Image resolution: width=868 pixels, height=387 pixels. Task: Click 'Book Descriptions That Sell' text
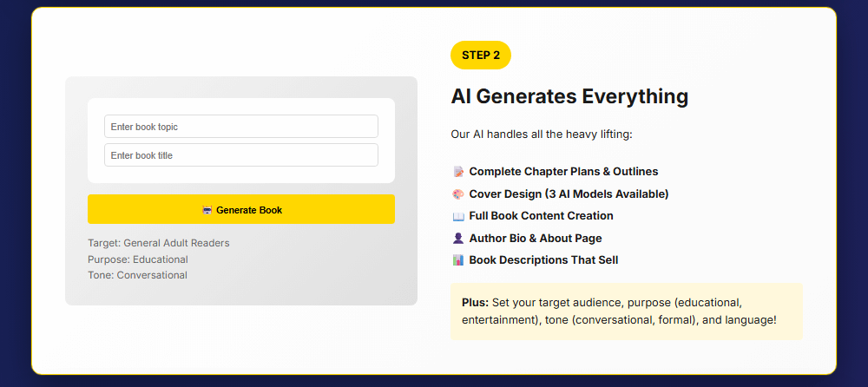[x=543, y=260]
